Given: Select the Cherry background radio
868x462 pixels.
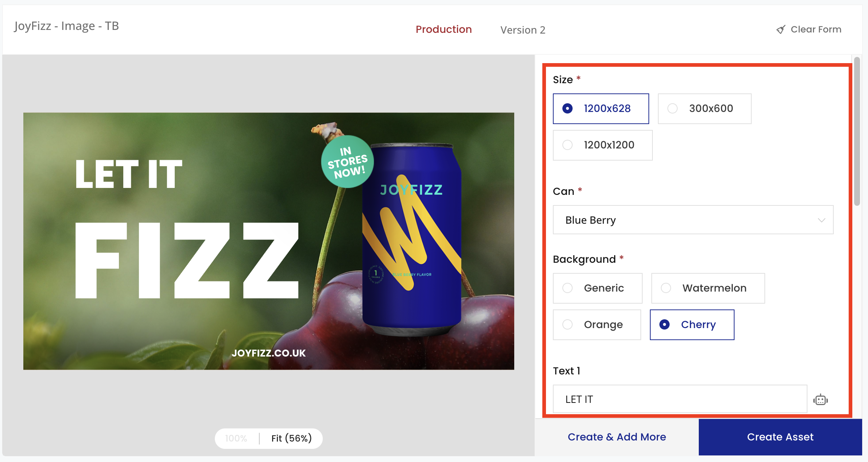Looking at the screenshot, I should coord(664,324).
